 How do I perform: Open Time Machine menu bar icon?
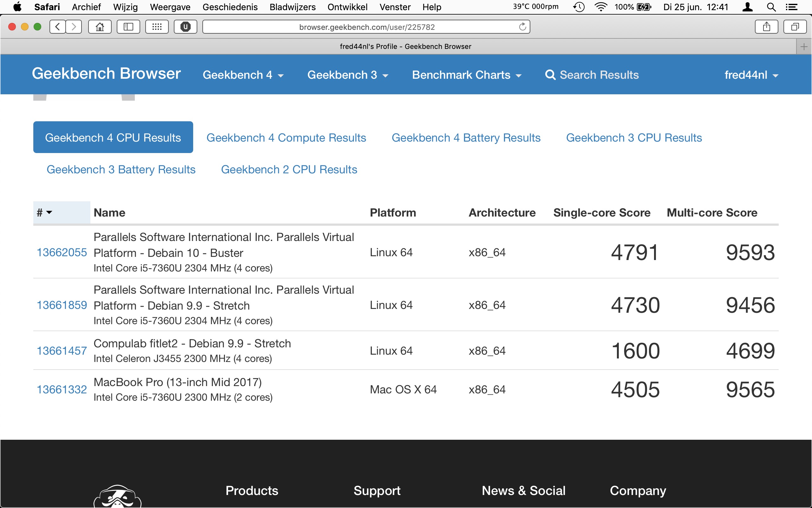coord(579,7)
